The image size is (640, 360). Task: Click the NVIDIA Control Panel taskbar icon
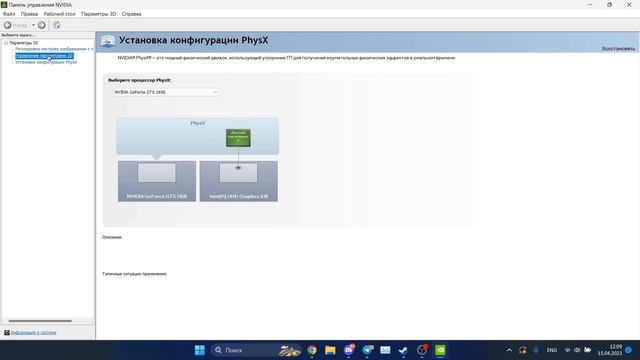coord(440,350)
